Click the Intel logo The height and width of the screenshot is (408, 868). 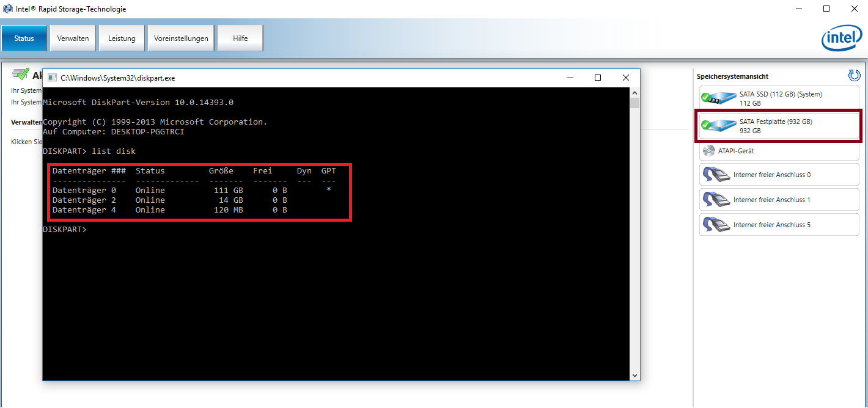point(842,38)
